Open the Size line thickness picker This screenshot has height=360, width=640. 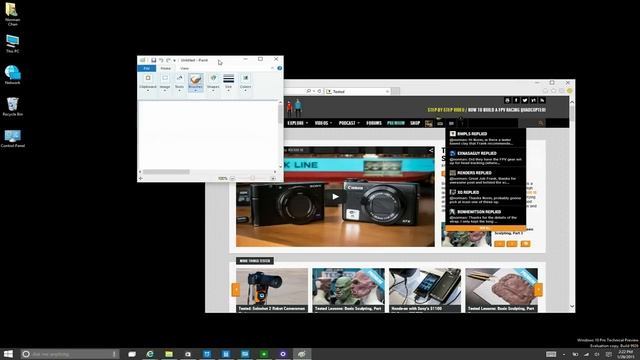[x=229, y=82]
